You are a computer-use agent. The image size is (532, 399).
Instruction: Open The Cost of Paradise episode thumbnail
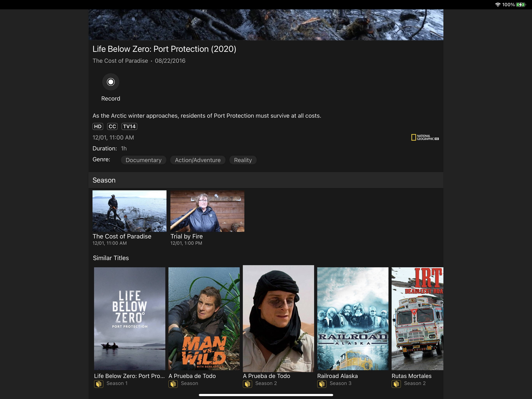[x=129, y=211]
